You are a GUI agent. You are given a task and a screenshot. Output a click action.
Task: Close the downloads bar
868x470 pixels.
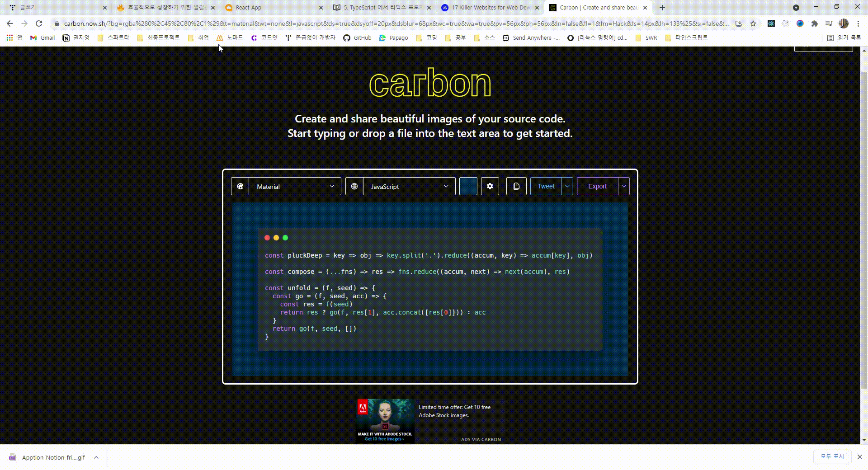point(860,457)
